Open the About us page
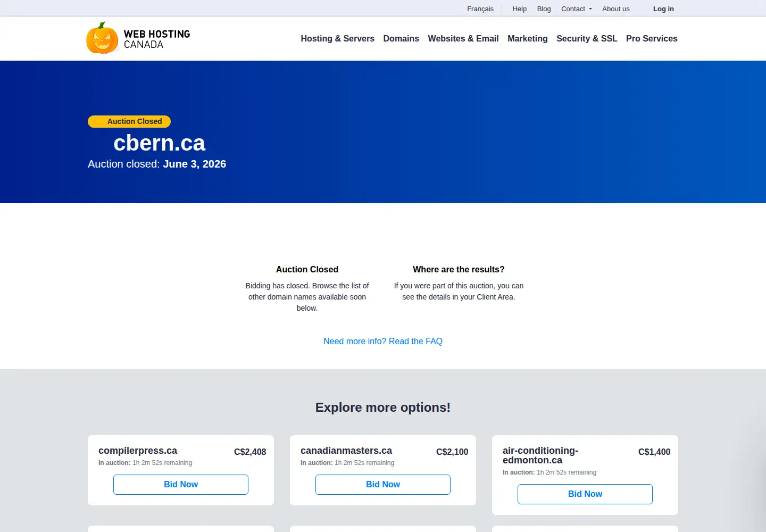 click(x=616, y=9)
